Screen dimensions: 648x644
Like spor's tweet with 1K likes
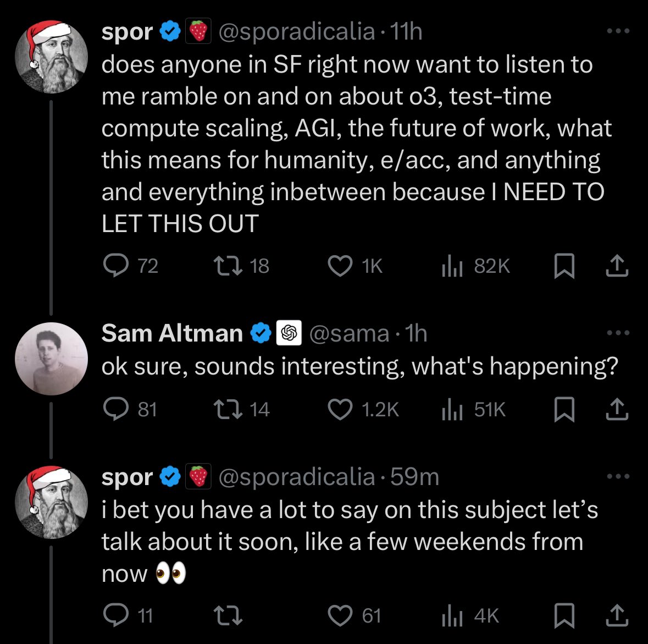tap(340, 266)
